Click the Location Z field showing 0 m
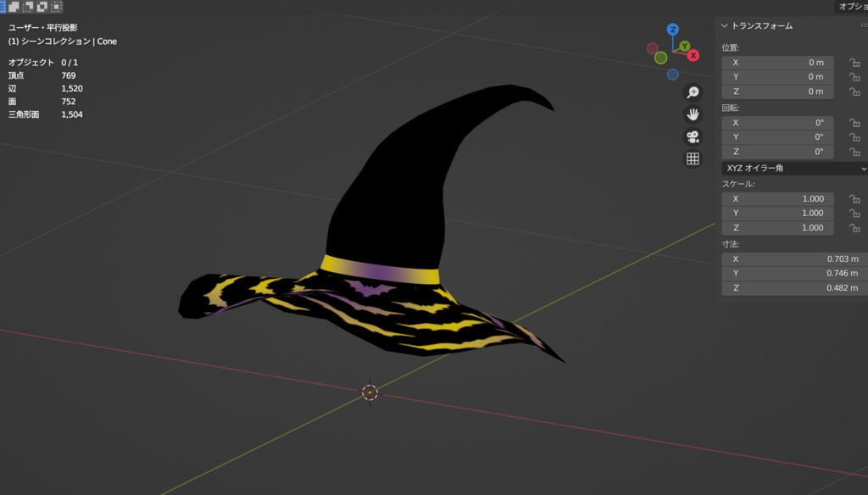 (777, 92)
